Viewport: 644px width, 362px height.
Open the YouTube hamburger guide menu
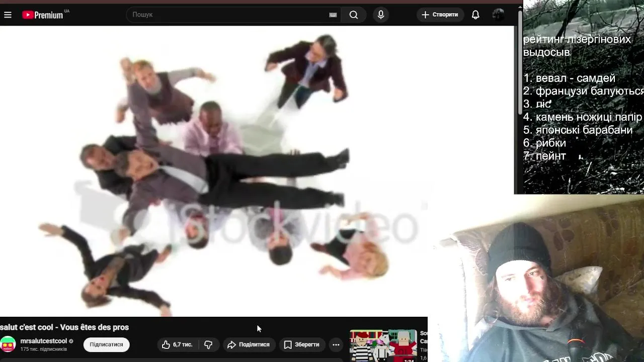point(8,15)
